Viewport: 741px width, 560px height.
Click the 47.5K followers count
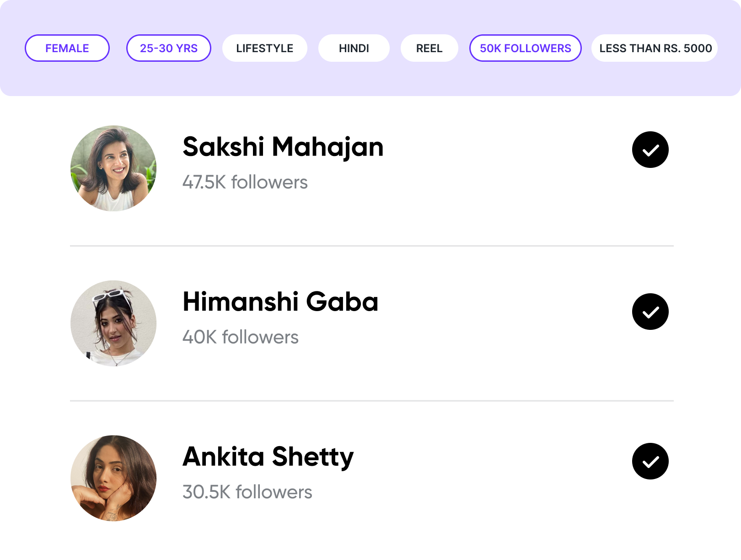pyautogui.click(x=245, y=182)
